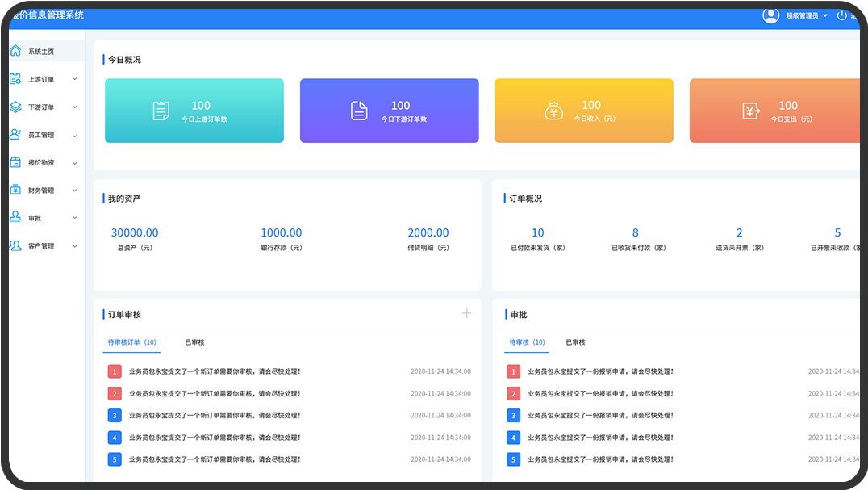The image size is (868, 490).
Task: Click the power logout icon in header
Action: pos(842,15)
